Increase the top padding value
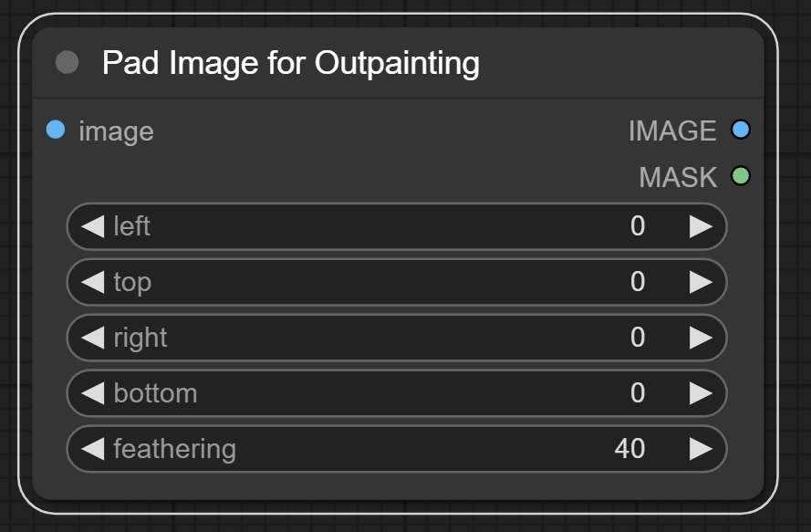 coord(701,282)
